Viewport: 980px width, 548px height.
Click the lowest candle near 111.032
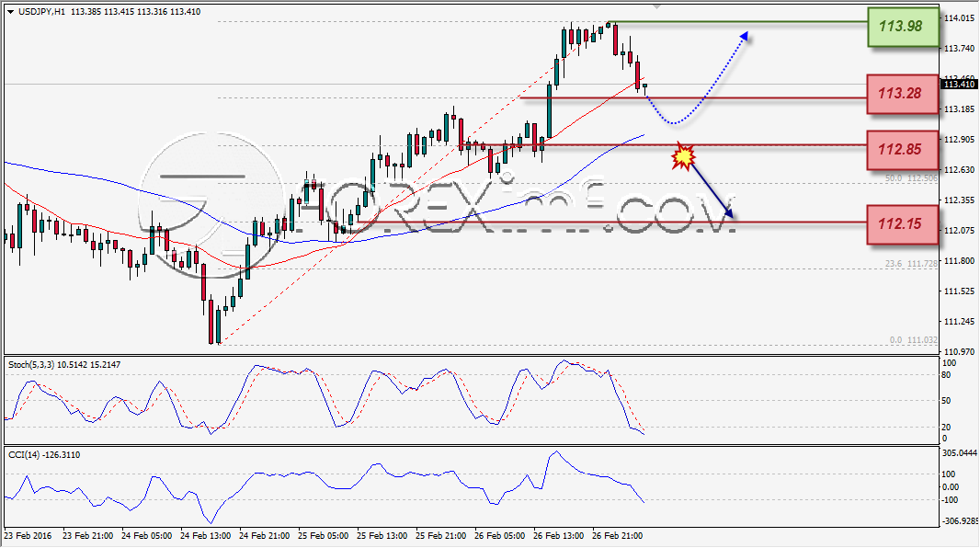point(211,321)
